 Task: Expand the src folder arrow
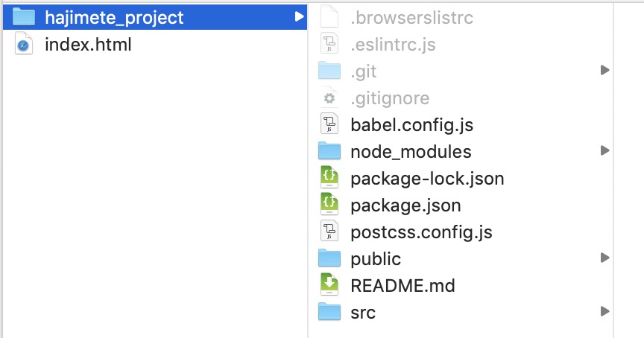tap(604, 311)
